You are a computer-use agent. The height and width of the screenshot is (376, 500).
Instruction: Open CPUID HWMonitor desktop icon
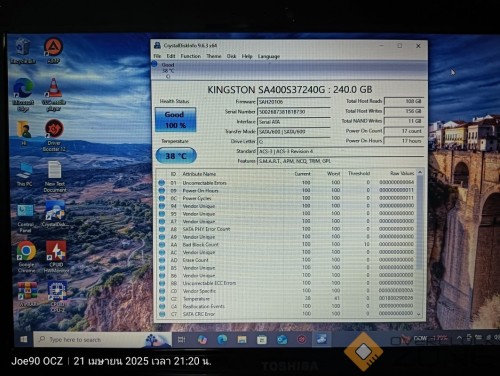pos(56,257)
